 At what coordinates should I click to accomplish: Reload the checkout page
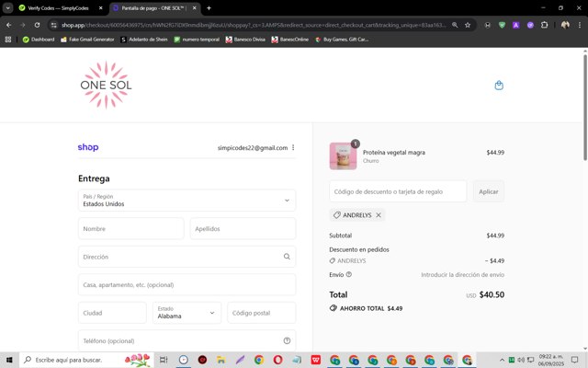[x=37, y=25]
